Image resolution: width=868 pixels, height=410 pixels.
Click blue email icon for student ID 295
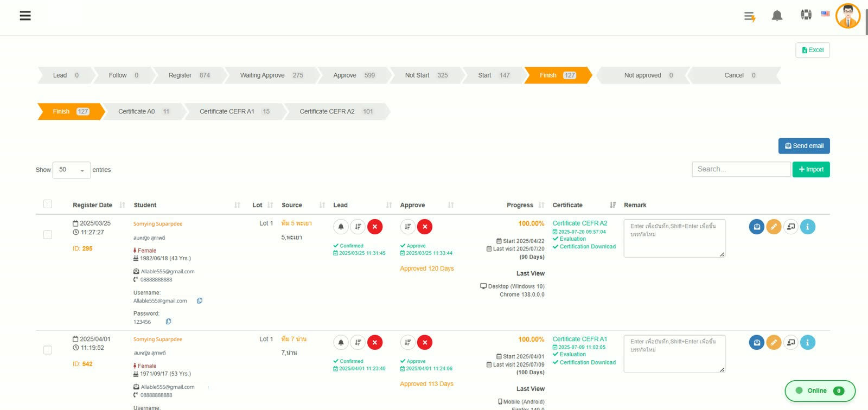pyautogui.click(x=757, y=227)
